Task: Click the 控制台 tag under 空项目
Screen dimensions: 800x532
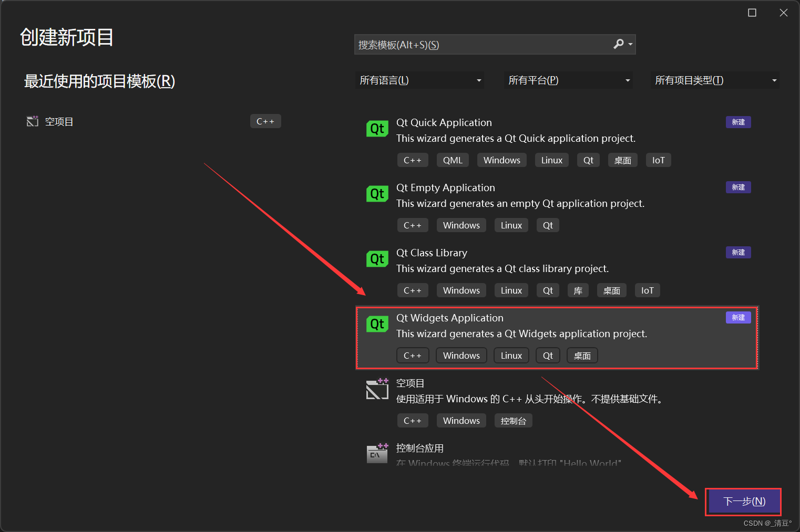Action: point(514,421)
